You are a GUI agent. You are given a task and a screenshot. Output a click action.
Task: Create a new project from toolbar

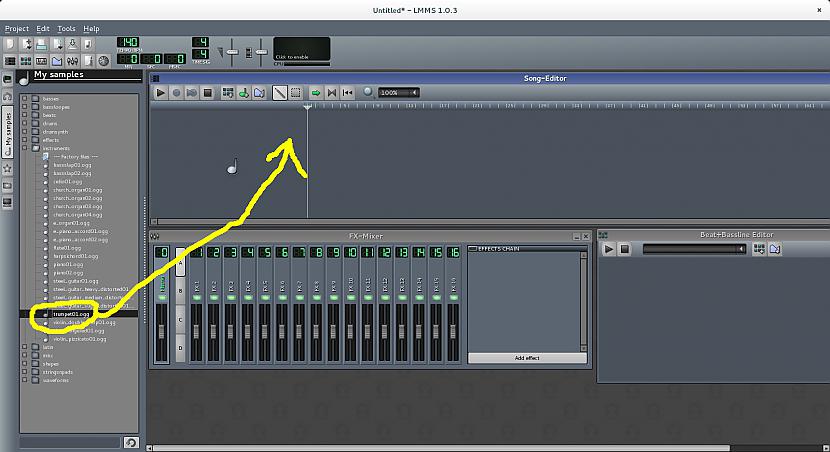pos(10,44)
